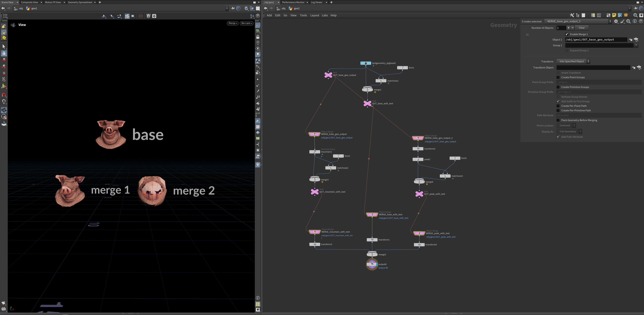Select the OUT_base_with_text null node
Viewport: 644px width, 315px height.
coord(367,103)
